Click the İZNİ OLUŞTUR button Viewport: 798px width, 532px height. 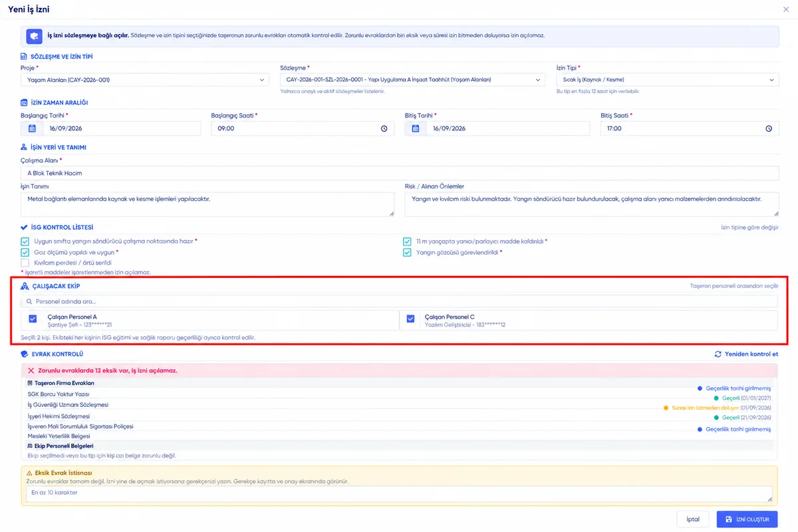pyautogui.click(x=747, y=519)
